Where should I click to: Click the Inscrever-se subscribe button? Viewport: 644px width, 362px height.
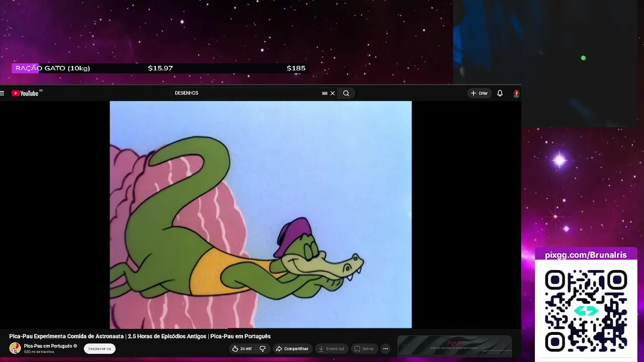[100, 348]
